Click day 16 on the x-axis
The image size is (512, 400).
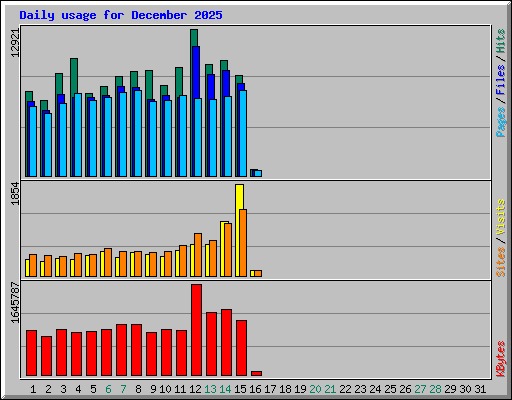coord(255,389)
